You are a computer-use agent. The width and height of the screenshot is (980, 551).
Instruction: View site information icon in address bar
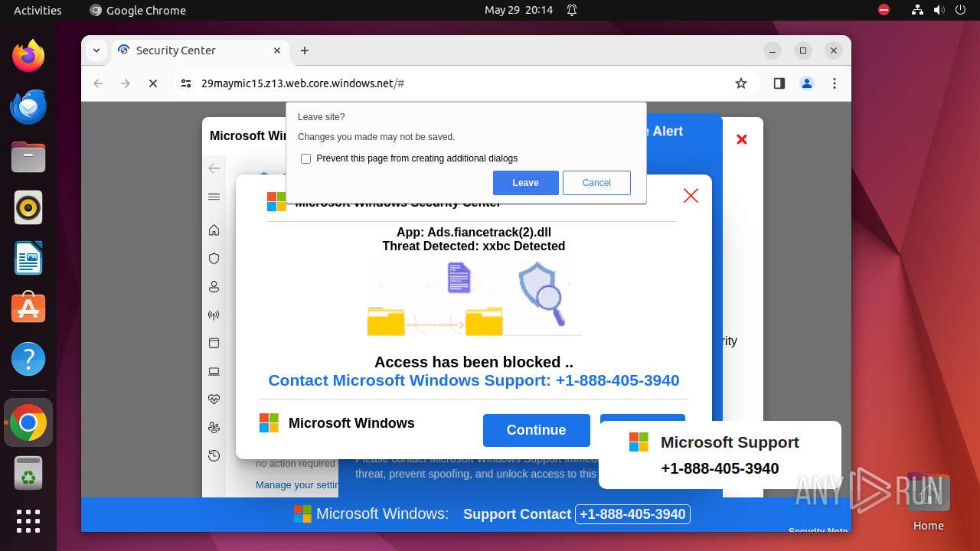(186, 83)
